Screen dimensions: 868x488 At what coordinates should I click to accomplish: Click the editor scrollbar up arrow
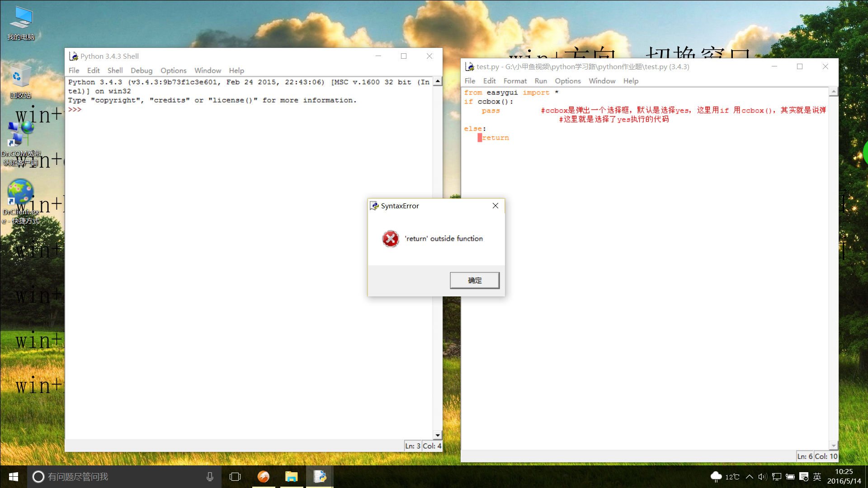[x=834, y=92]
